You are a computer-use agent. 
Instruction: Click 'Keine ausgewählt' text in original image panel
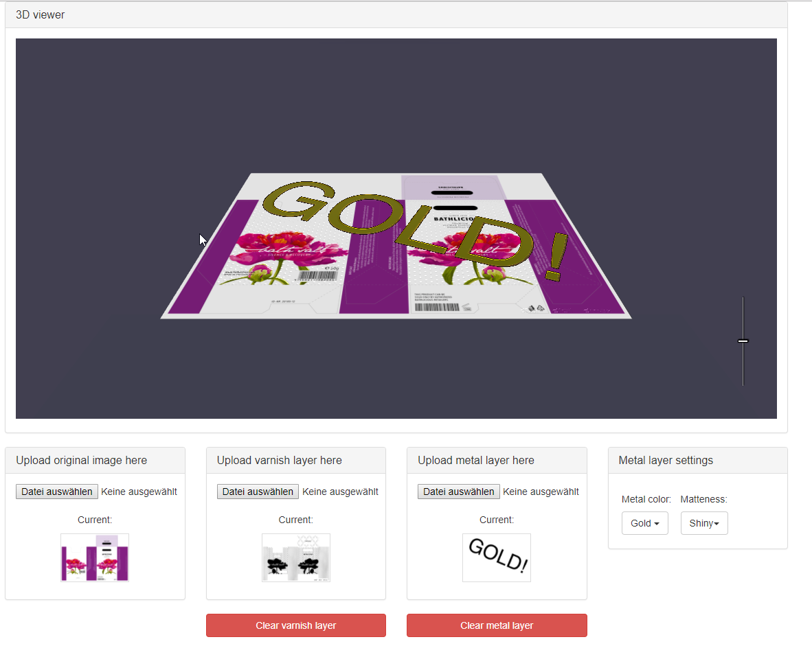[139, 492]
